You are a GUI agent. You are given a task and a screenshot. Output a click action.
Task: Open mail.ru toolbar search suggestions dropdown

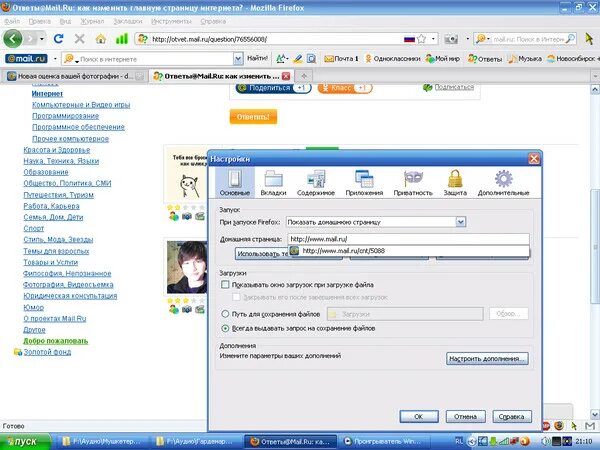[238, 59]
